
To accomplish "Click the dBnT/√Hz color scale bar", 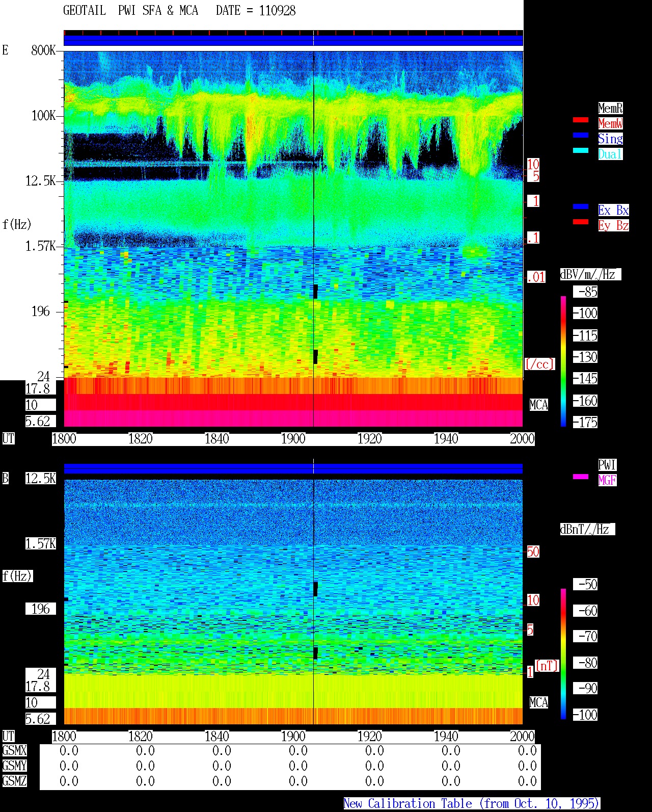I will (x=563, y=654).
